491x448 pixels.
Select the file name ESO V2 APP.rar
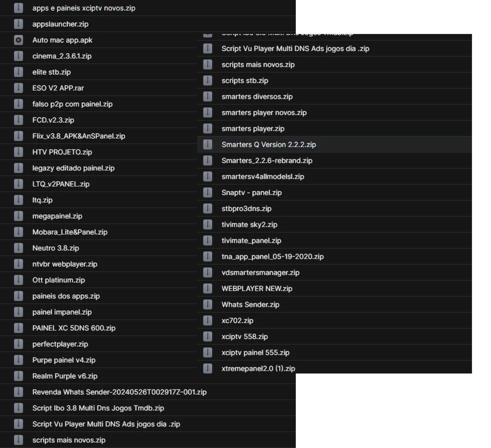pos(58,88)
